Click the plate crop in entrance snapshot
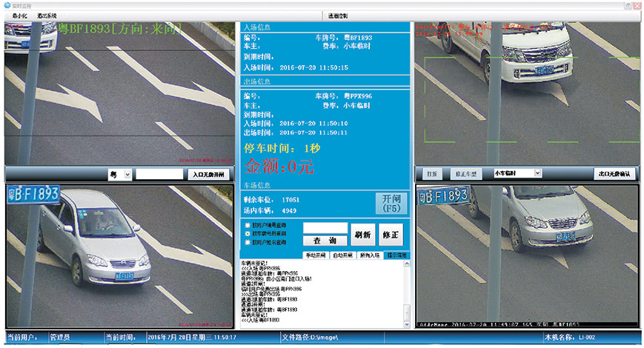 point(33,194)
